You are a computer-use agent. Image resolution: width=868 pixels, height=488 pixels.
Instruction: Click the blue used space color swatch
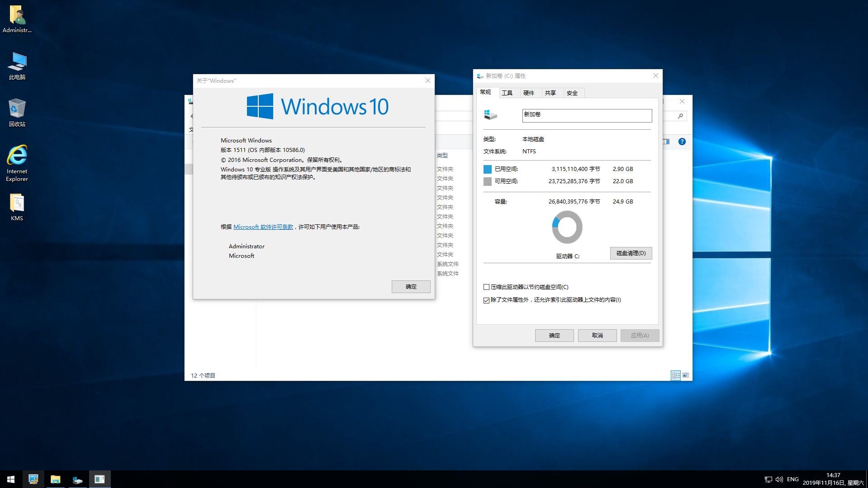[x=487, y=169]
